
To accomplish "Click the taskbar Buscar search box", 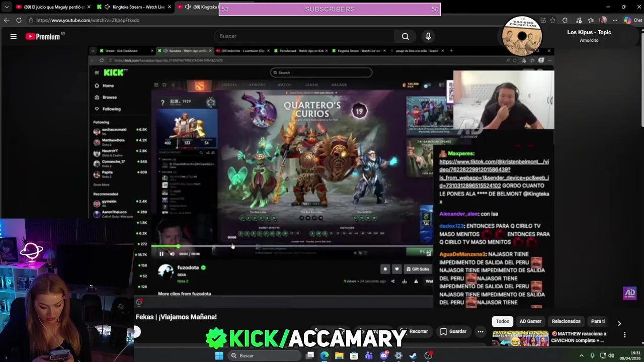I will click(x=264, y=355).
